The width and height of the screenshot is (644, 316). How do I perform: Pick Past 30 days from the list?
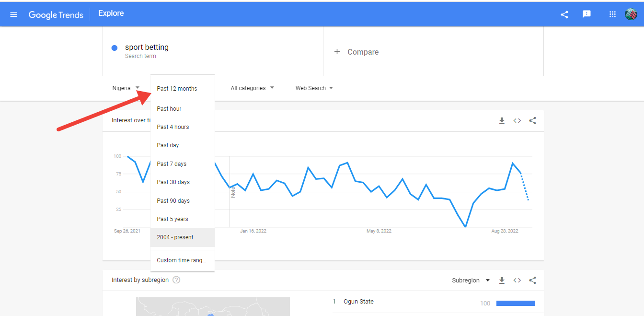point(183,182)
